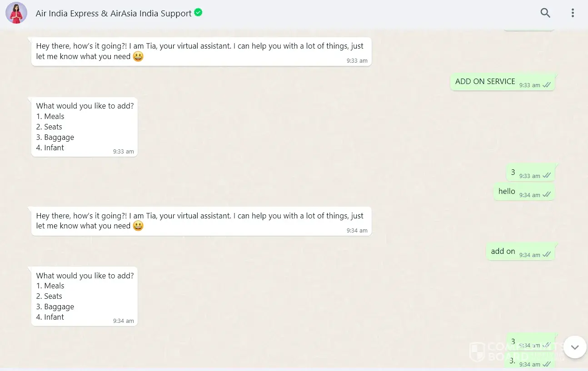Click the sent 3 message at 9:33 am
588x371 pixels.
(x=530, y=173)
